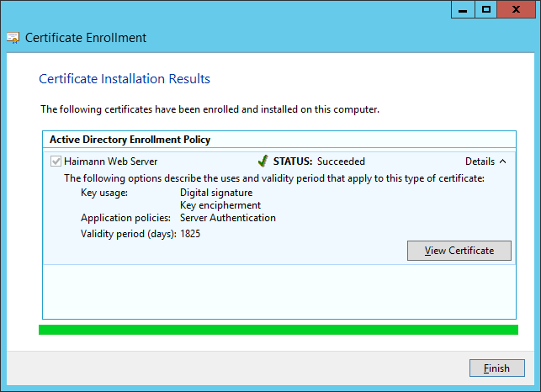This screenshot has height=392, width=541.
Task: Click Finish to close the wizard
Action: 497,368
